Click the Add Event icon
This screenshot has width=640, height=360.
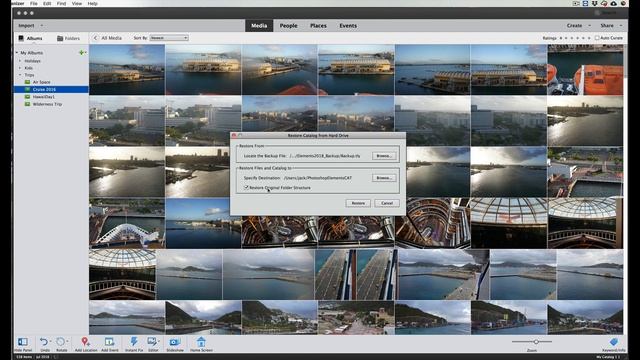(x=109, y=342)
